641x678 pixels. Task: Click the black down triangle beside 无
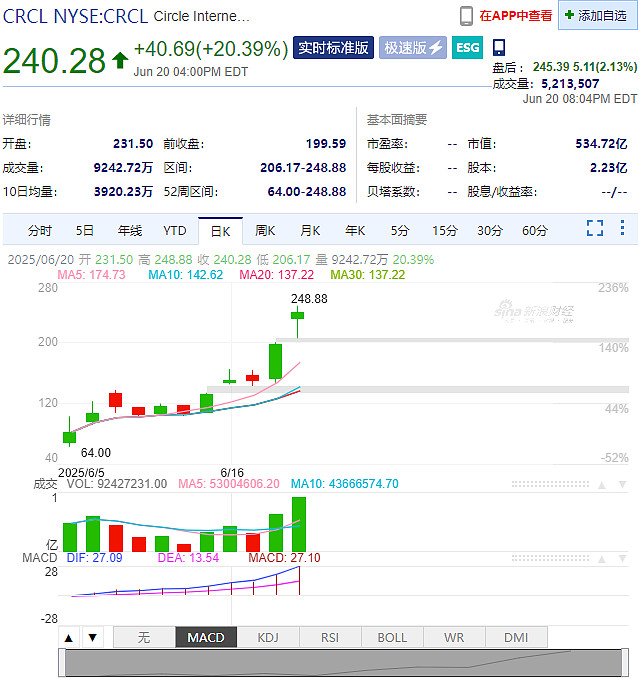pyautogui.click(x=93, y=638)
